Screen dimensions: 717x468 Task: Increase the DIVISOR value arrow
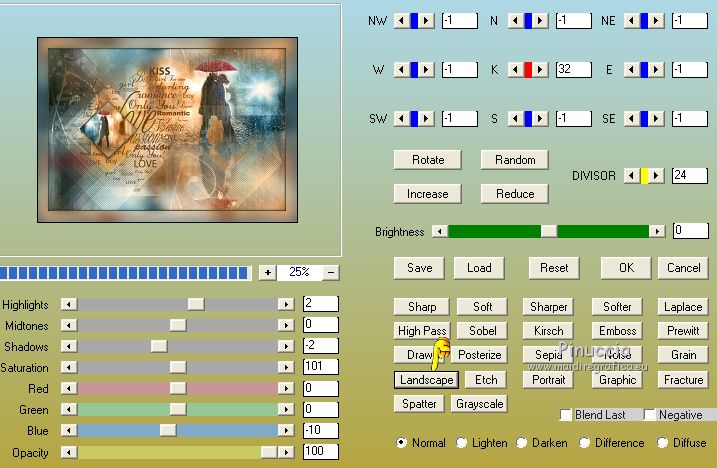[656, 176]
